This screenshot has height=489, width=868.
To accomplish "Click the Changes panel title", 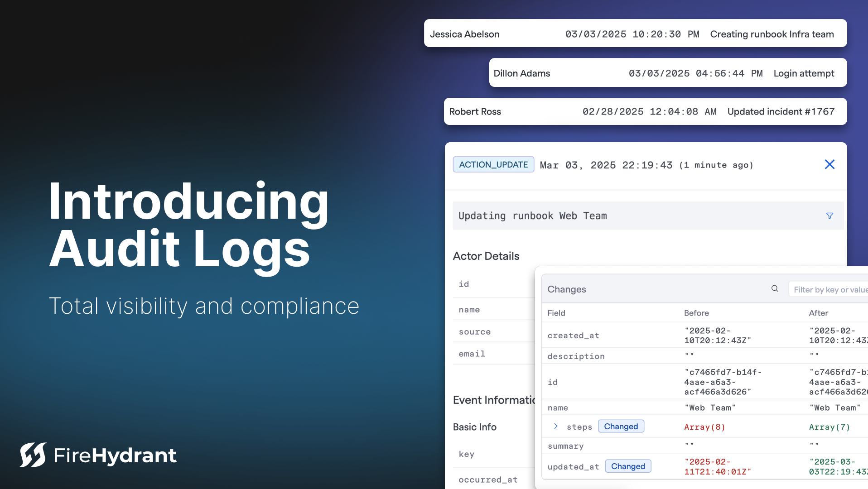I will click(x=567, y=289).
